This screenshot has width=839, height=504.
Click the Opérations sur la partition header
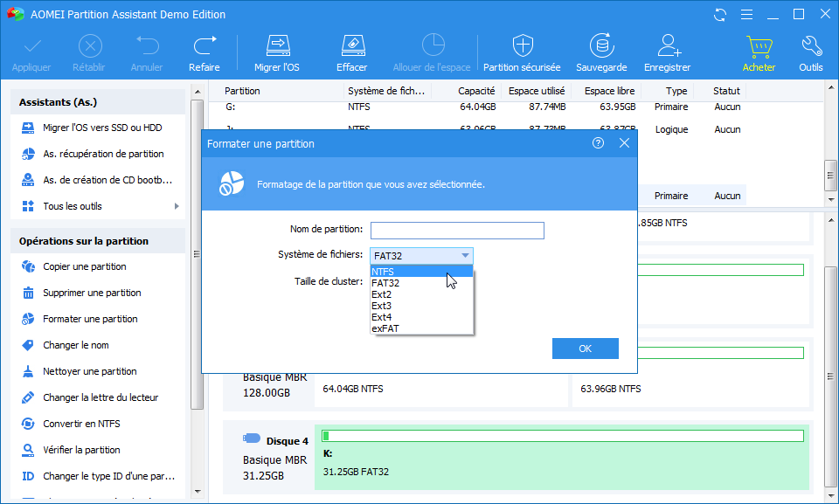[98, 241]
